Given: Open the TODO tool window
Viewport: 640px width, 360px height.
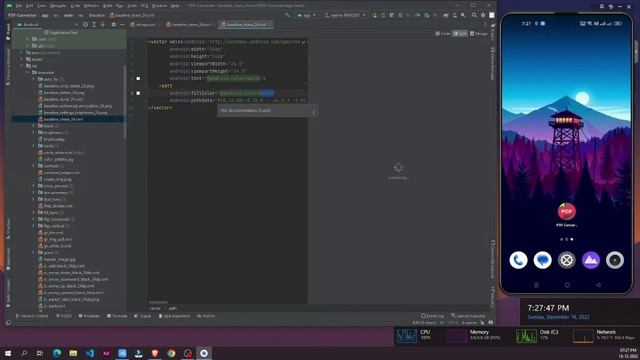Looking at the screenshot, I should tap(64, 316).
